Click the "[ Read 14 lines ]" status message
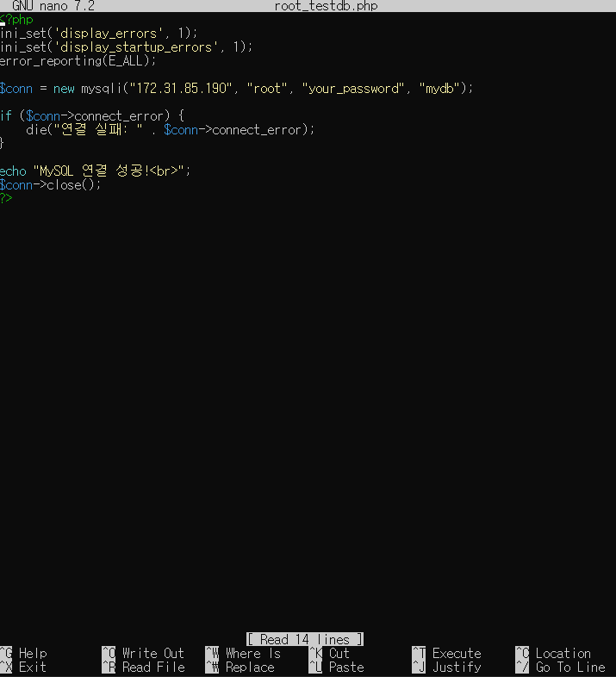Viewport: 616px width, 677px height. click(x=305, y=639)
